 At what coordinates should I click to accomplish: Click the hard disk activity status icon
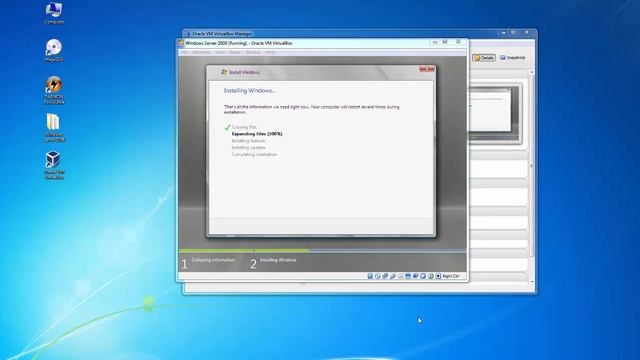pos(370,276)
